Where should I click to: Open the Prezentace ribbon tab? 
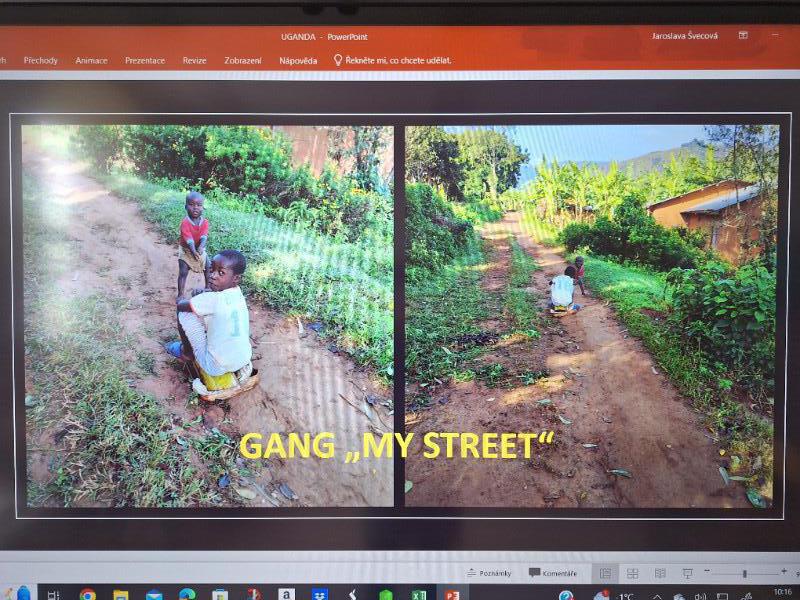click(145, 60)
